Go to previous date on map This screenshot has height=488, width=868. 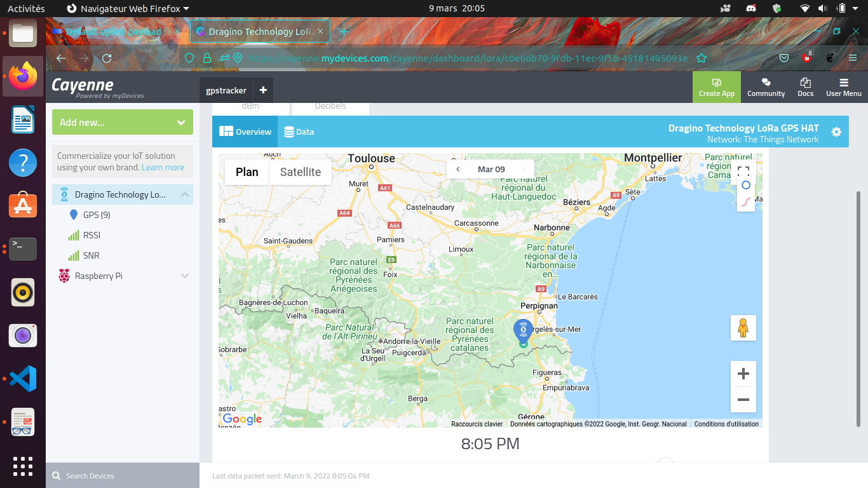click(458, 169)
